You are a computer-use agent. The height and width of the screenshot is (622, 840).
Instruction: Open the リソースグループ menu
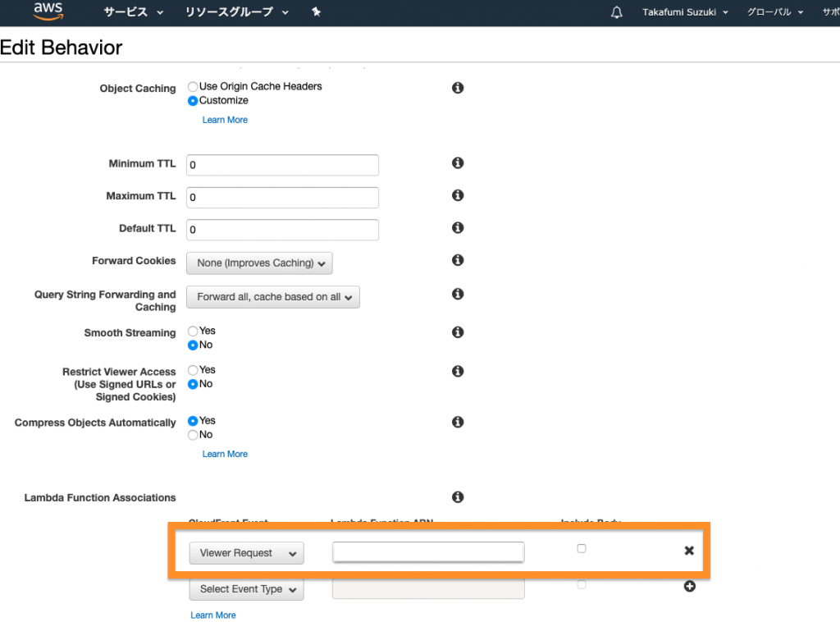click(x=237, y=12)
